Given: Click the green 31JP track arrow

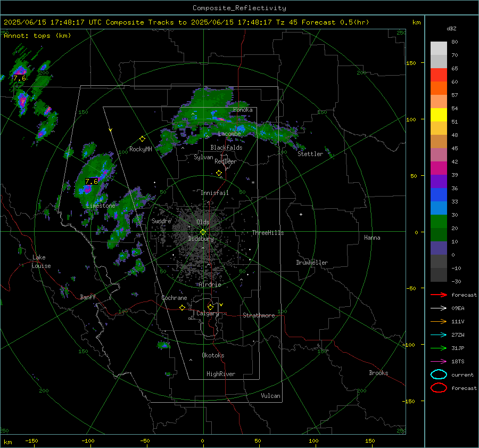Looking at the screenshot, I should 439,348.
